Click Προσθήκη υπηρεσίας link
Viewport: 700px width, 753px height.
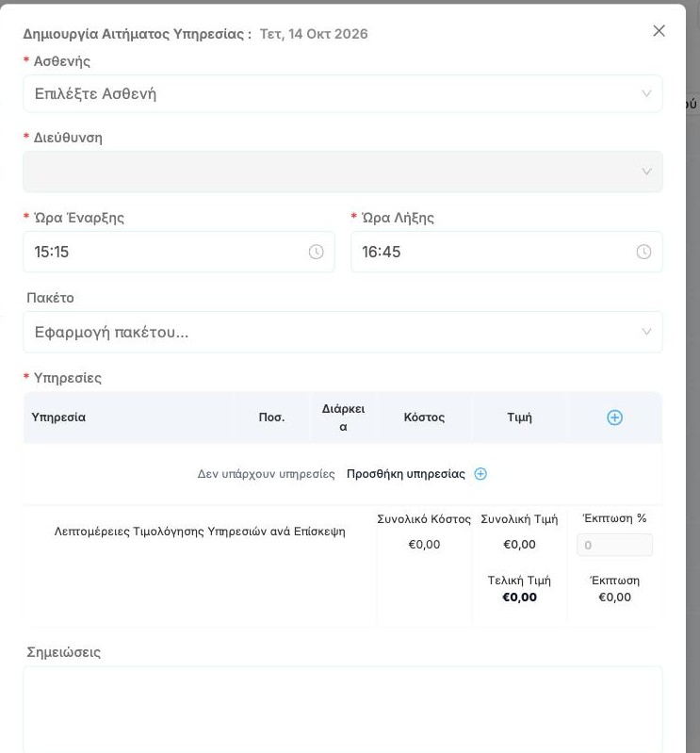click(406, 474)
